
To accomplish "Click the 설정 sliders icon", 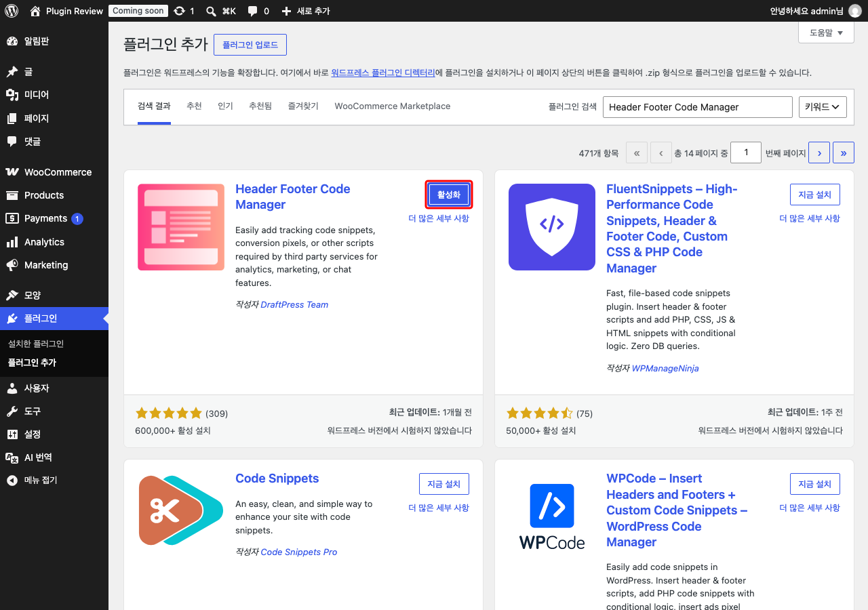I will pyautogui.click(x=12, y=434).
